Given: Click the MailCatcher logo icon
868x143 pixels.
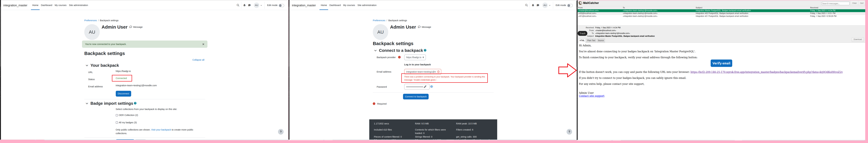Looking at the screenshot, I should coord(580,3).
